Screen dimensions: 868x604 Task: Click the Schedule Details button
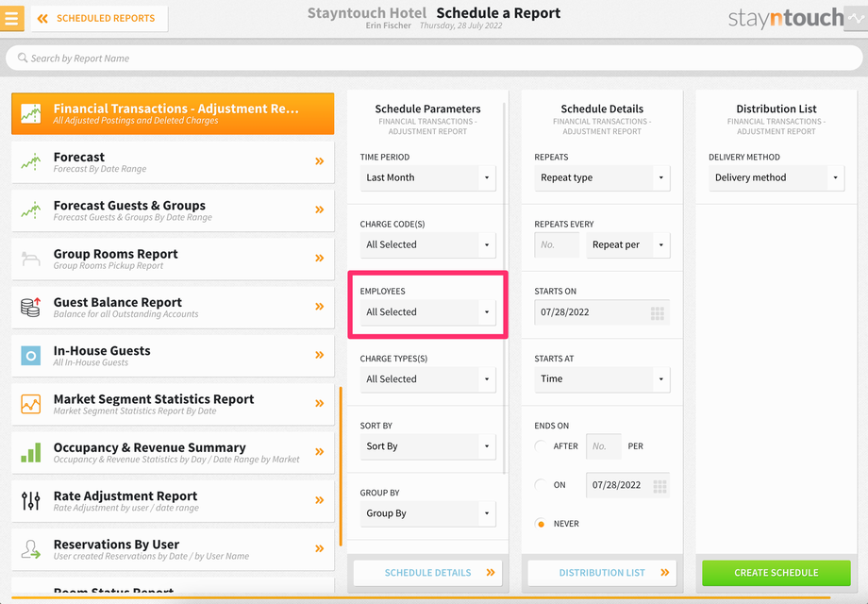[428, 573]
